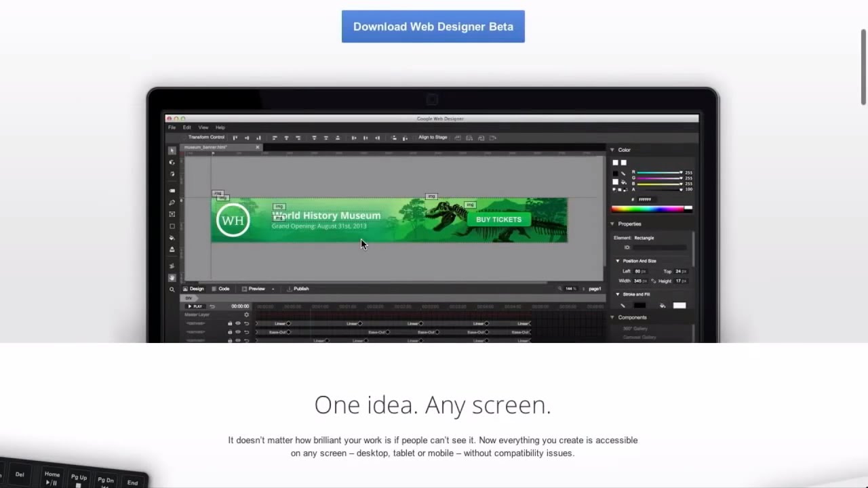Close the museum_banner.html tab
Screen dimensions: 868x488
(x=258, y=147)
